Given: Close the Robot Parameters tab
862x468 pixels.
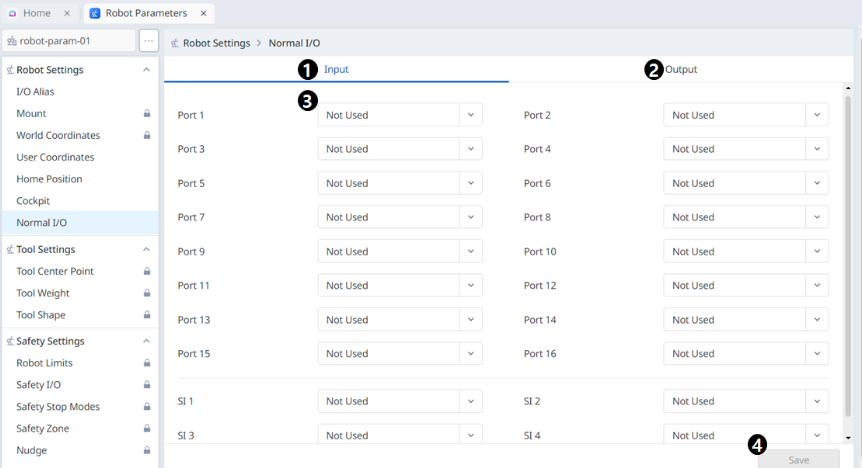Looking at the screenshot, I should click(203, 14).
